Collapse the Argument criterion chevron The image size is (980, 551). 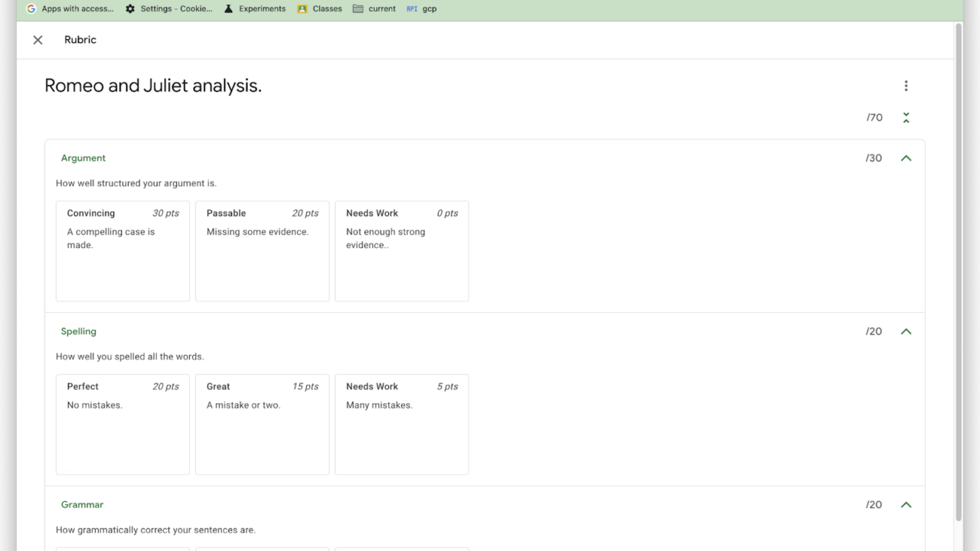click(x=906, y=158)
